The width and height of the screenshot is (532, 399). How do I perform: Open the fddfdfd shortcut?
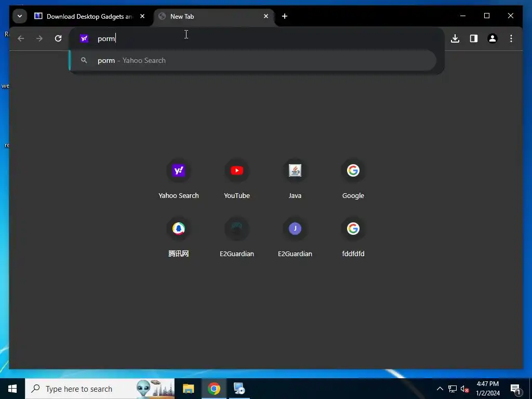coord(353,237)
